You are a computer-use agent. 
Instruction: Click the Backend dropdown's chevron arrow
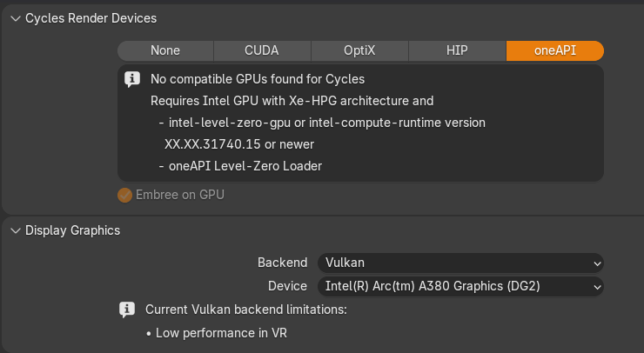coord(596,263)
